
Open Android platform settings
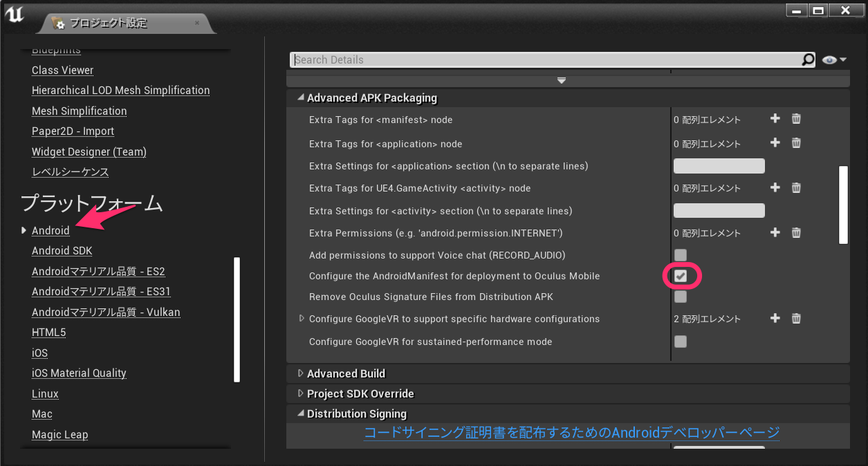click(50, 230)
